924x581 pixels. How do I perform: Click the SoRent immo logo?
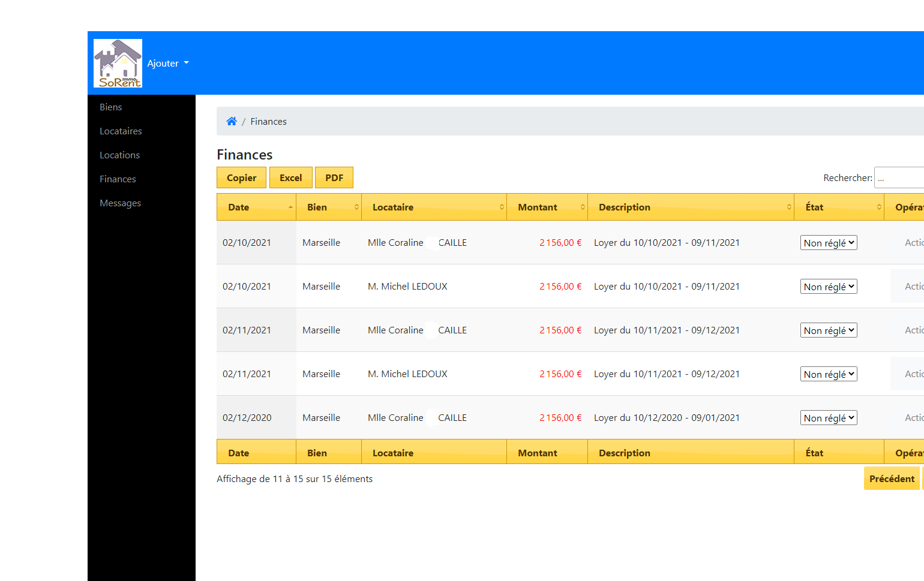(118, 63)
